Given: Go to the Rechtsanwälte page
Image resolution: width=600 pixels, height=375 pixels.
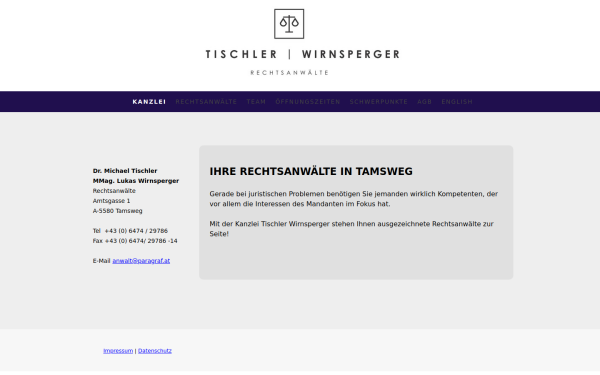Looking at the screenshot, I should point(206,102).
